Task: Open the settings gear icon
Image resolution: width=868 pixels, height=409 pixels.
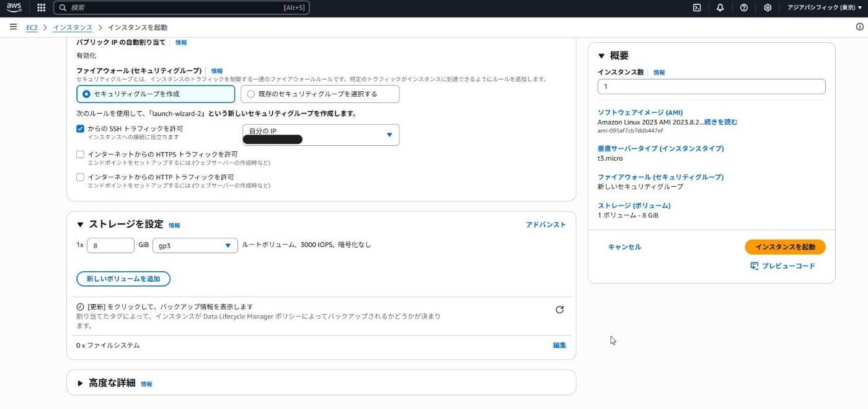Action: (x=768, y=7)
